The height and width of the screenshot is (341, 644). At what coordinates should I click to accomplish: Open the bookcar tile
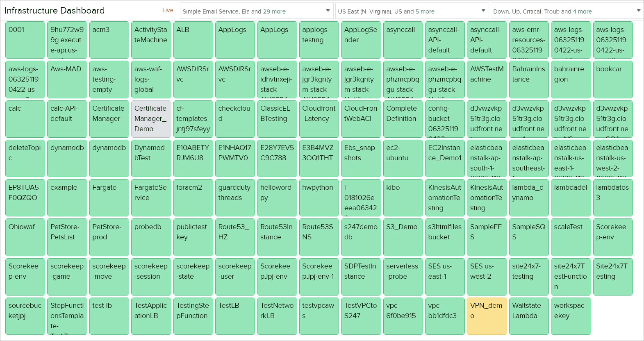[x=612, y=80]
